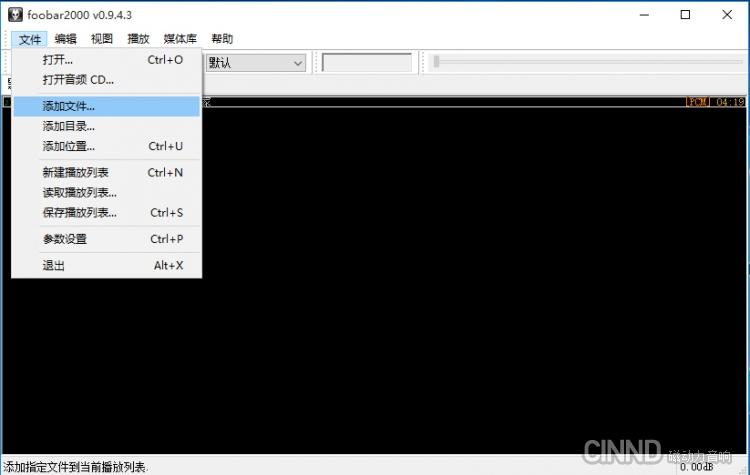Select 添加文件... menu item
The image size is (750, 475).
coord(107,106)
